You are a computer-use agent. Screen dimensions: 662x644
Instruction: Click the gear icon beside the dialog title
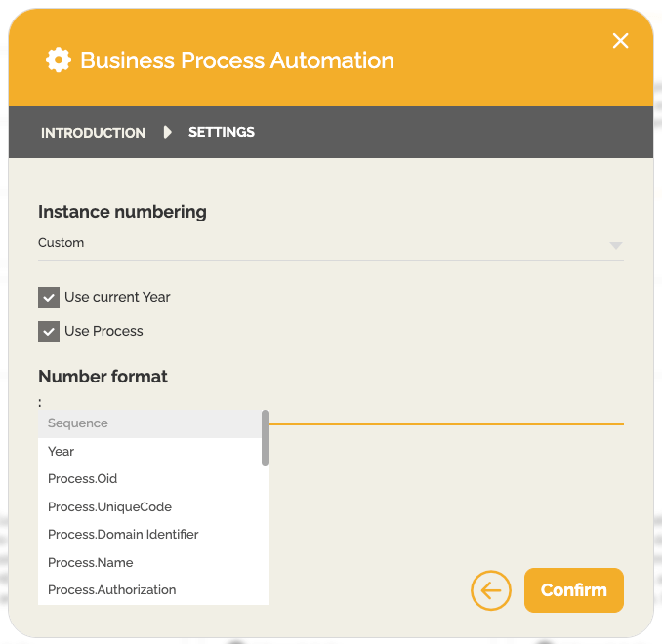59,60
